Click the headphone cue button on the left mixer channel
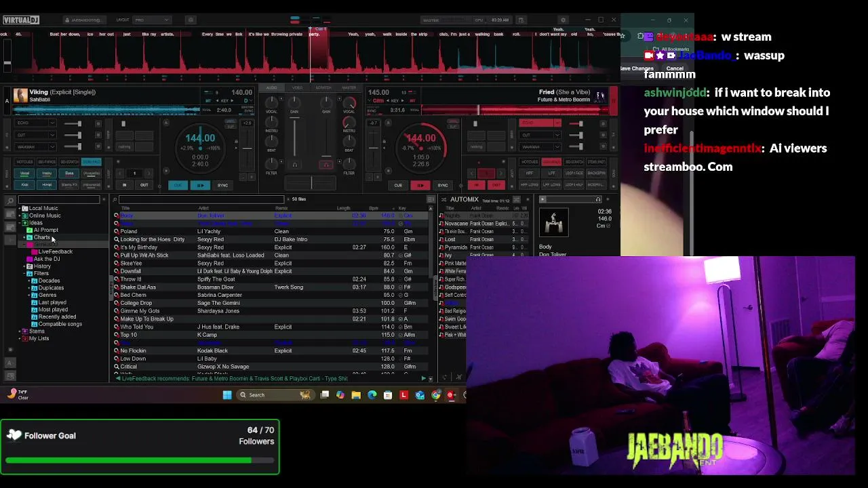The image size is (868, 488). tap(294, 165)
